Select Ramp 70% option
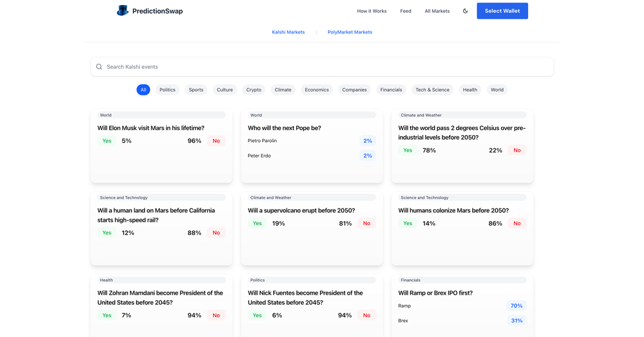Viewport: 644px width, 337px height. [516, 306]
